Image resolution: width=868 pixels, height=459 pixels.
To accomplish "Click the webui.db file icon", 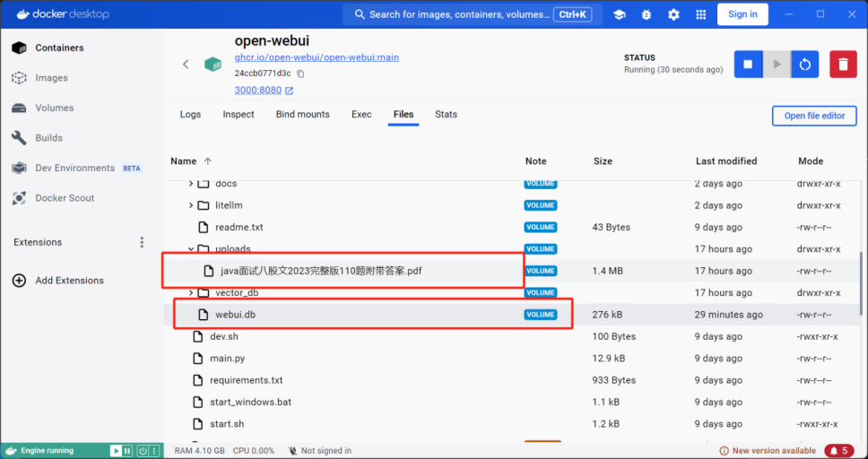I will 204,315.
